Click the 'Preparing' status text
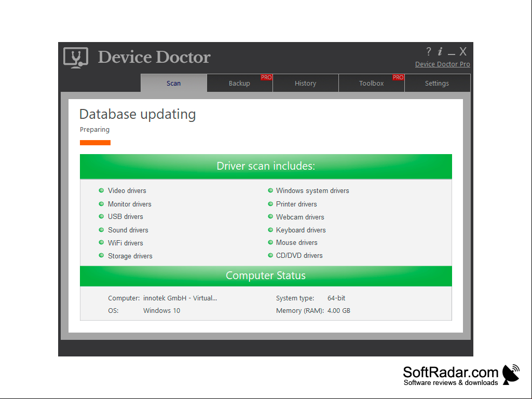The width and height of the screenshot is (532, 399). pos(94,130)
